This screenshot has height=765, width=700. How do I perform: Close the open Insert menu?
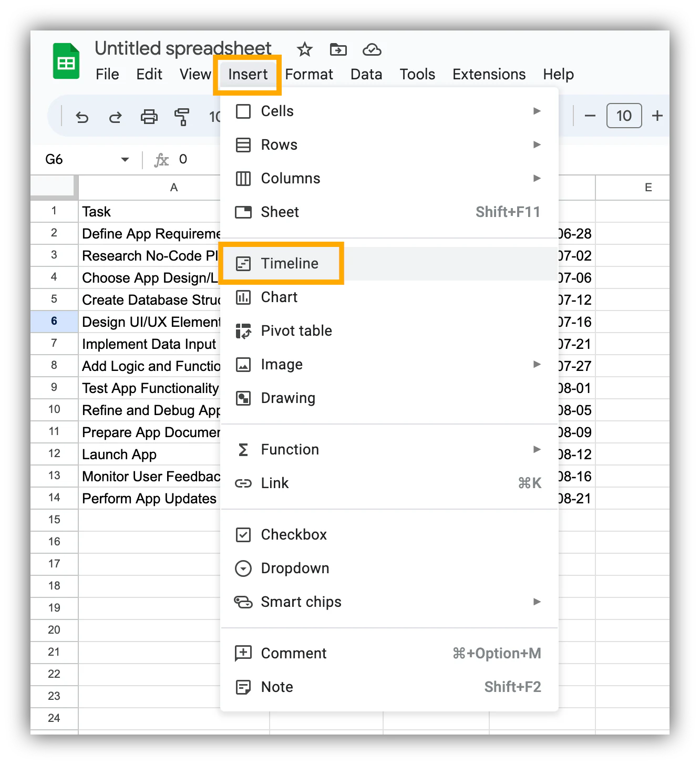[248, 75]
